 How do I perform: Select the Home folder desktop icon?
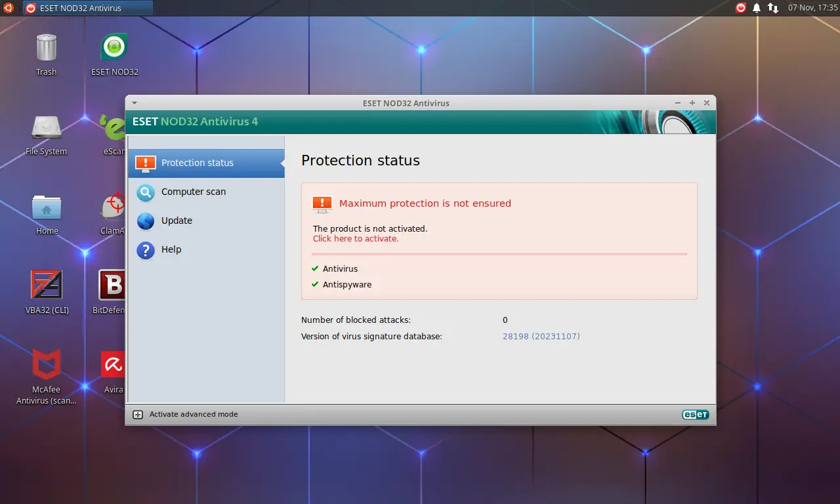point(47,214)
